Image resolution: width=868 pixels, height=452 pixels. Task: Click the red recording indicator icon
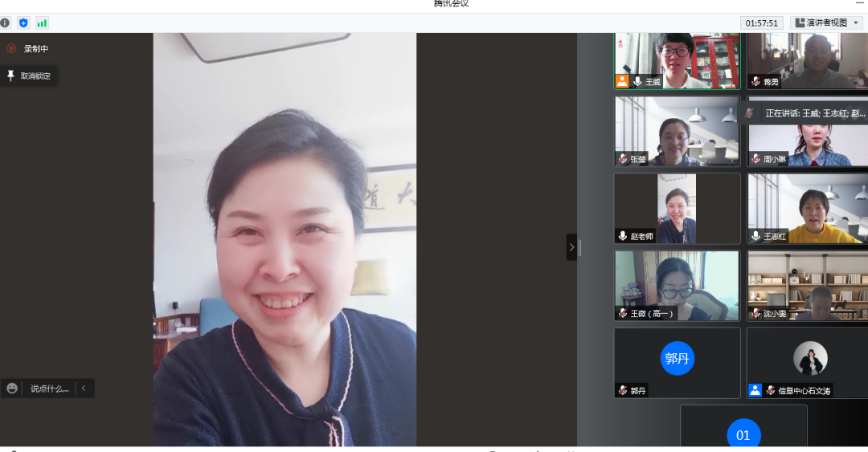11,49
